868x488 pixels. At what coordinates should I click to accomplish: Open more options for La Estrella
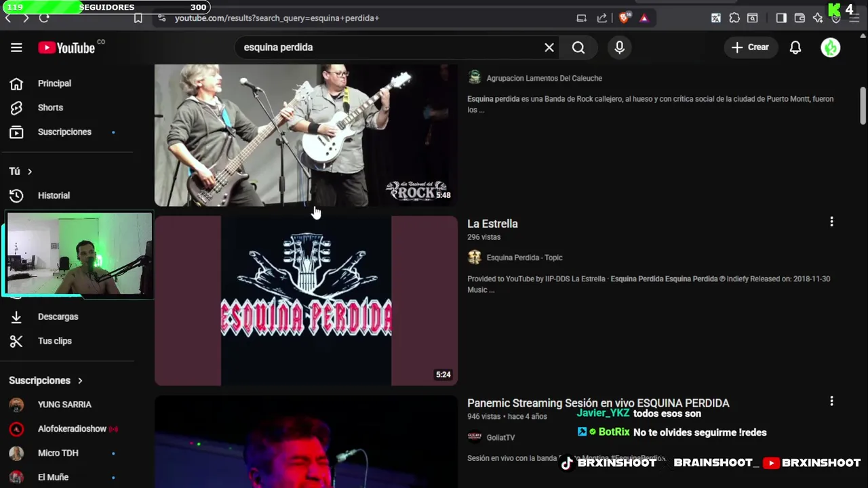pos(831,222)
